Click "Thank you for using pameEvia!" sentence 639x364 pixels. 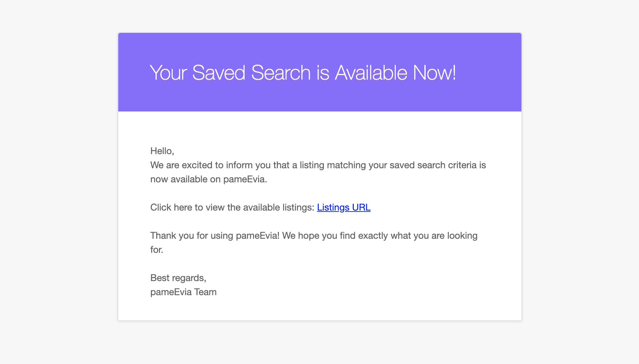[x=214, y=236]
